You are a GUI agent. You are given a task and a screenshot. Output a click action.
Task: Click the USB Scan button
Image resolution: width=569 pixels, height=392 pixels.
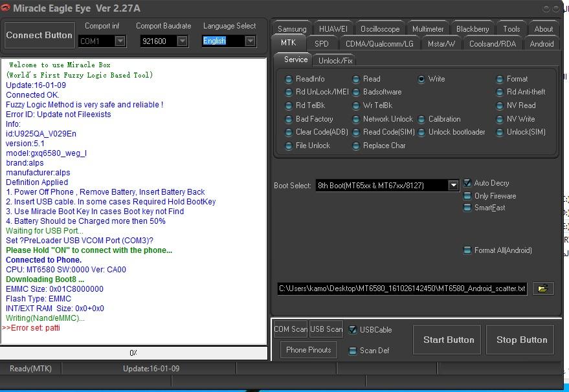(x=326, y=329)
